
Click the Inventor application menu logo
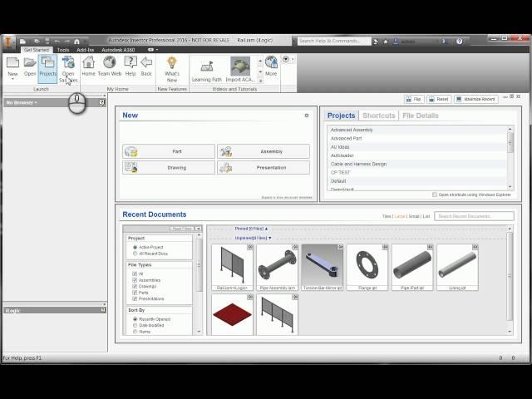[8, 42]
